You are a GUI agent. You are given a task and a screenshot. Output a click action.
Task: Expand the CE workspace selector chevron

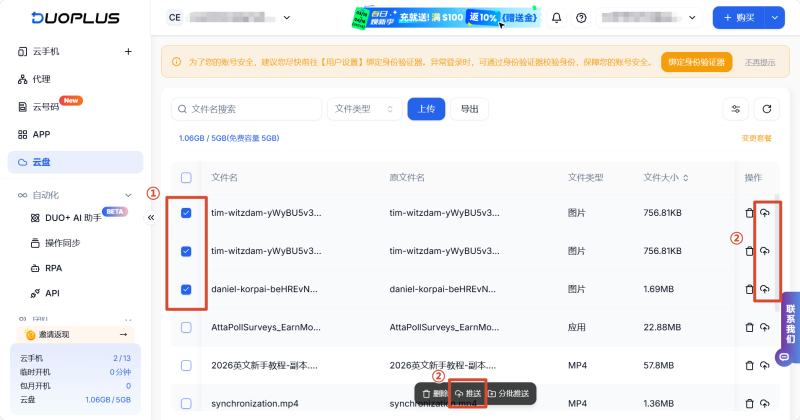(x=287, y=18)
